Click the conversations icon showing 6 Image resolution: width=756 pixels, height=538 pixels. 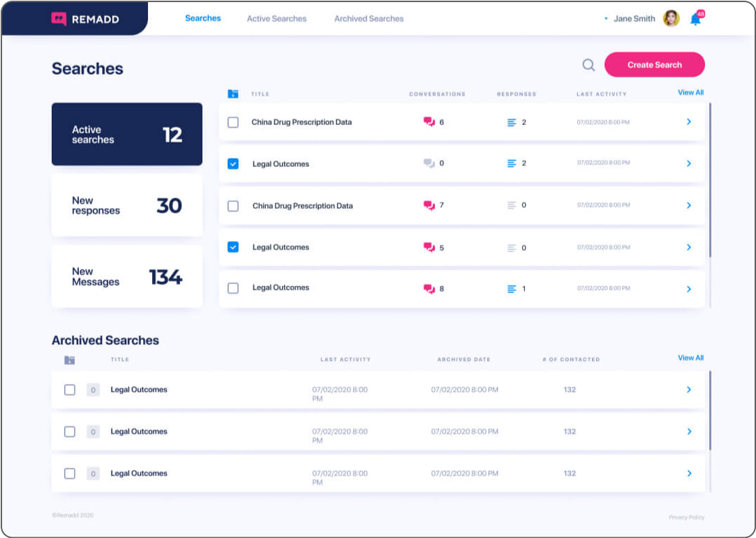pyautogui.click(x=429, y=122)
